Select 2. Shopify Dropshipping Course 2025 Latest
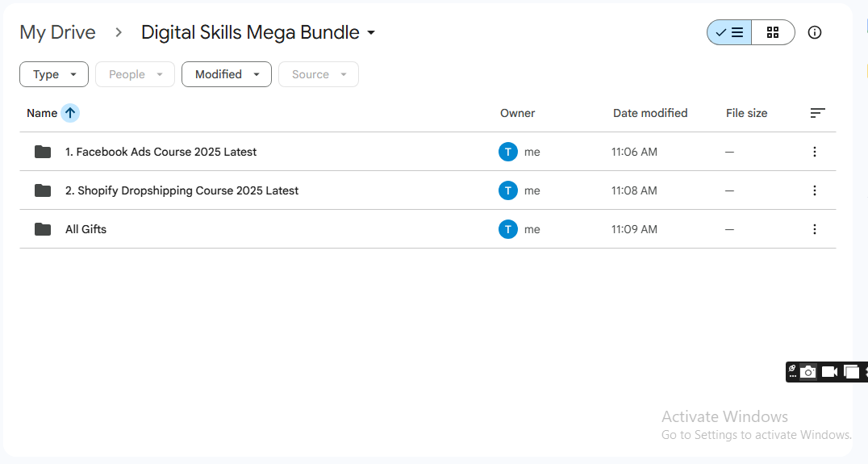 [182, 190]
